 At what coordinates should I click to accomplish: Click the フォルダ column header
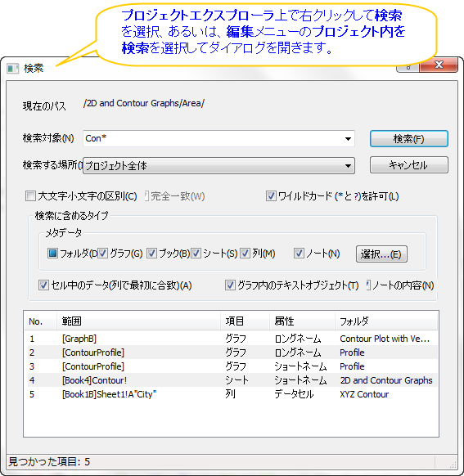(x=386, y=321)
